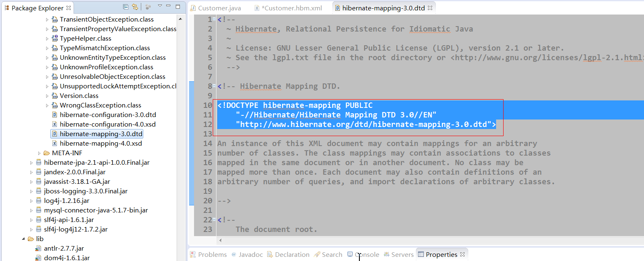Click dom4j-1.6.1.jar file icon
The height and width of the screenshot is (261, 644).
coord(39,258)
